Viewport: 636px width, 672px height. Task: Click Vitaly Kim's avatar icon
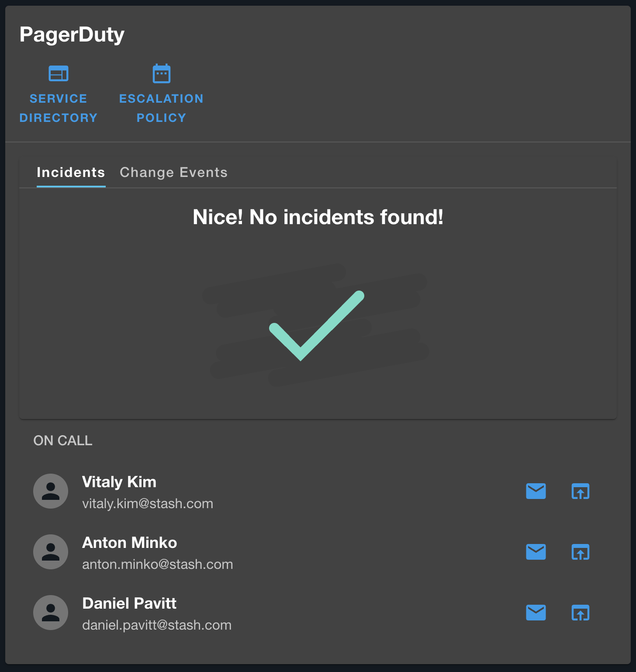(x=51, y=491)
